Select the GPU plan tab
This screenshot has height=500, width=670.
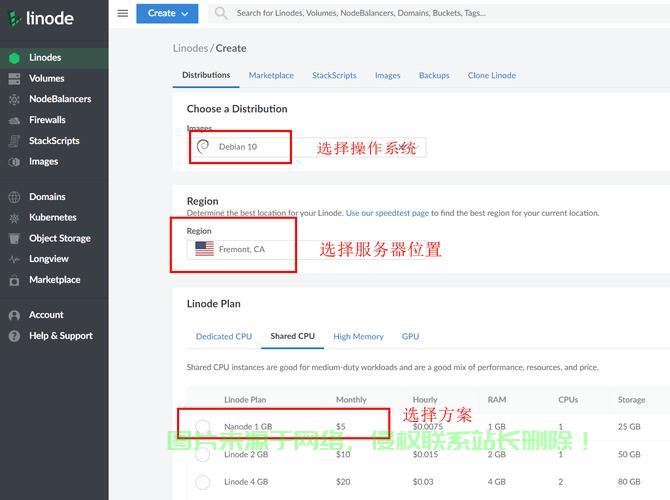pyautogui.click(x=410, y=337)
